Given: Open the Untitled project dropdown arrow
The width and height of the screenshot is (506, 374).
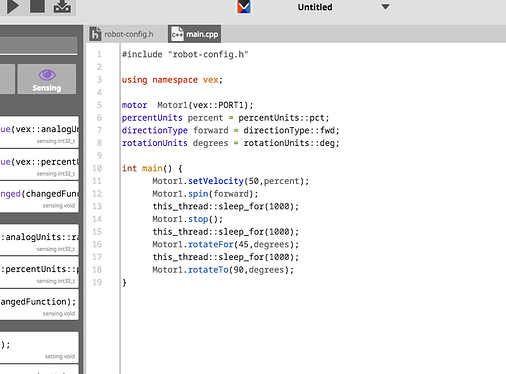Looking at the screenshot, I should pos(385,7).
